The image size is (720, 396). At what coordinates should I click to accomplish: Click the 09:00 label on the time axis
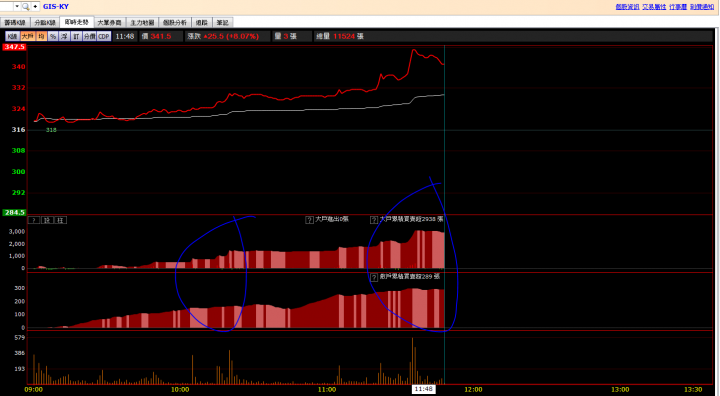pos(34,390)
